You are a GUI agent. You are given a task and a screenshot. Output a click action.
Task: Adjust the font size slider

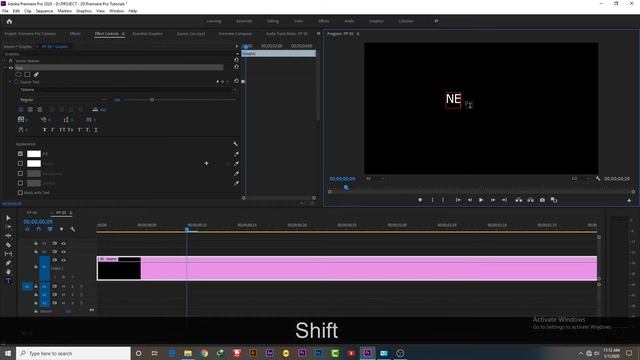pos(152,100)
